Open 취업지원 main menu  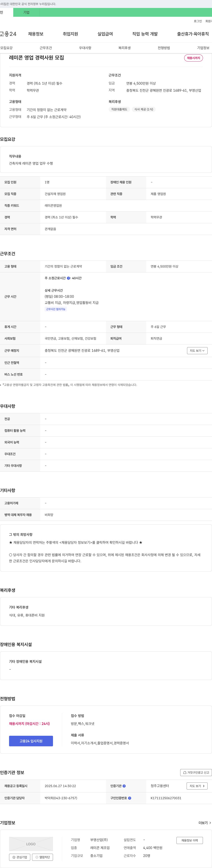70,34
